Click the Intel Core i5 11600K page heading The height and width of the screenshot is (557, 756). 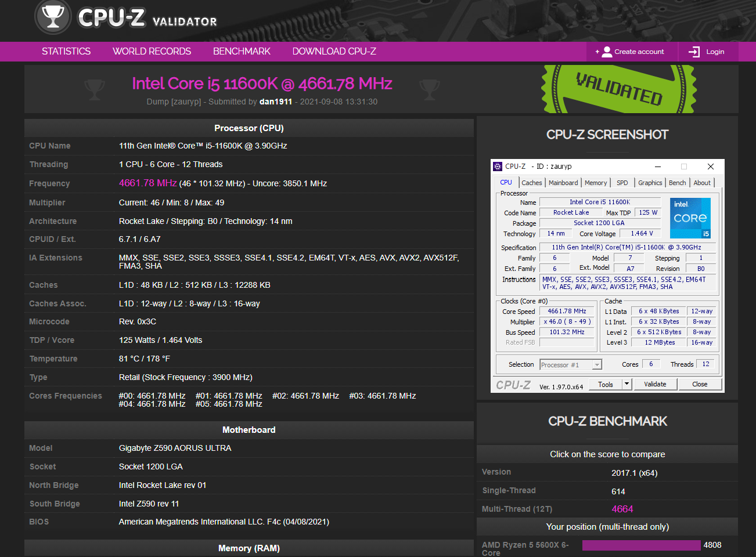[262, 84]
